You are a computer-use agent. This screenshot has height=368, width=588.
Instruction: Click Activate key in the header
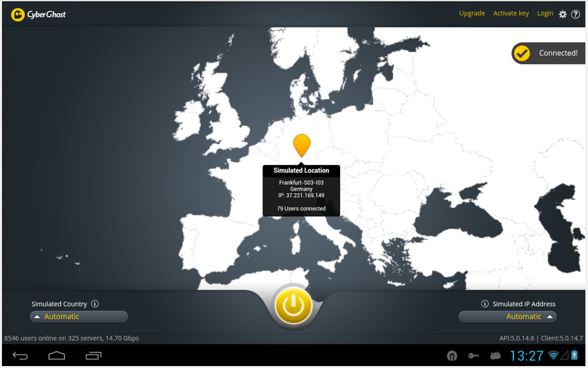tap(511, 13)
